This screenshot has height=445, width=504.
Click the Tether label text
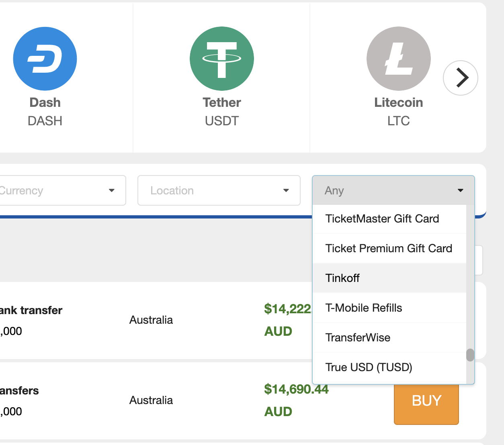[222, 102]
